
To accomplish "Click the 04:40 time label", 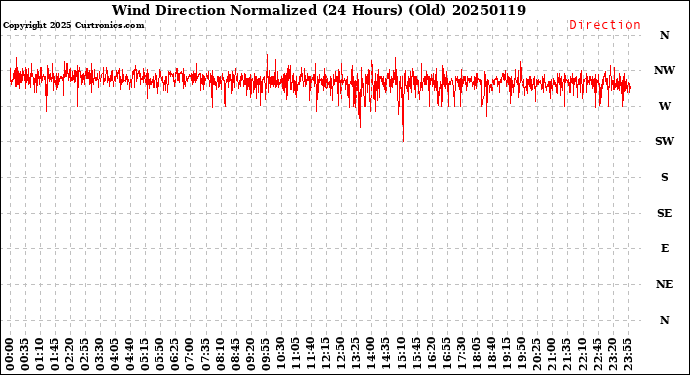I will (130, 354).
